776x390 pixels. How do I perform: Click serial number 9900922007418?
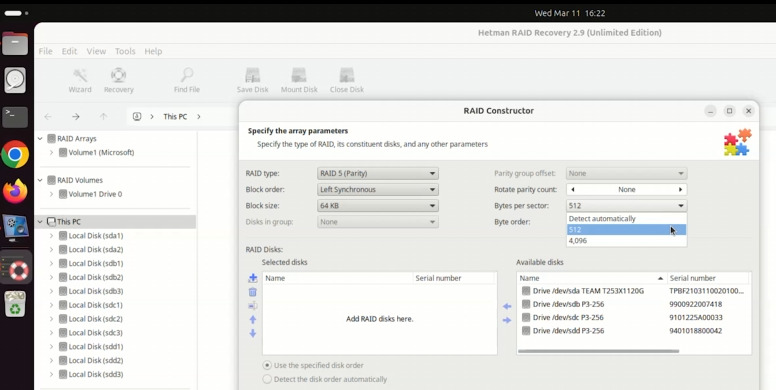click(x=695, y=304)
